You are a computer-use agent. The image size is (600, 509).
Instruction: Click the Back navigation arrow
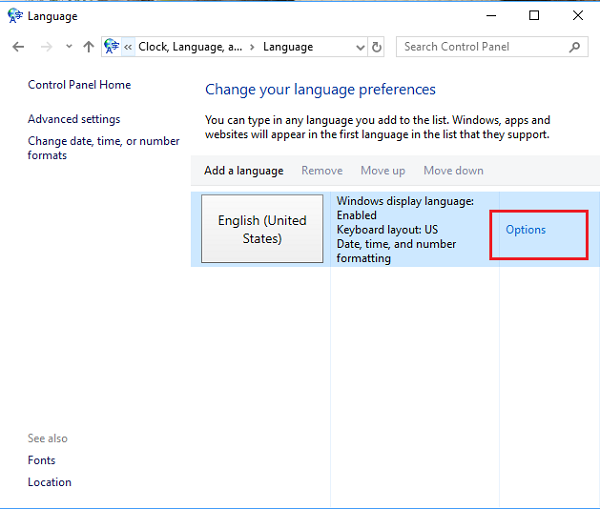coord(18,47)
